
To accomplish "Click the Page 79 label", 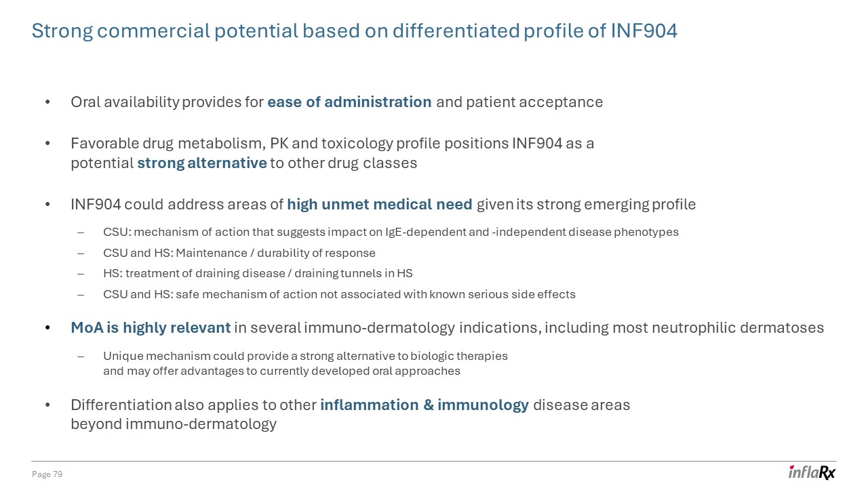I will pos(47,474).
